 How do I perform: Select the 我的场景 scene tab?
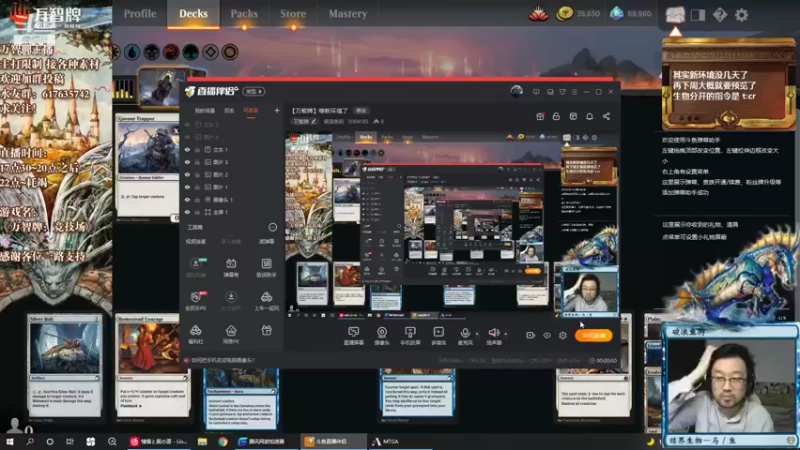coord(205,111)
